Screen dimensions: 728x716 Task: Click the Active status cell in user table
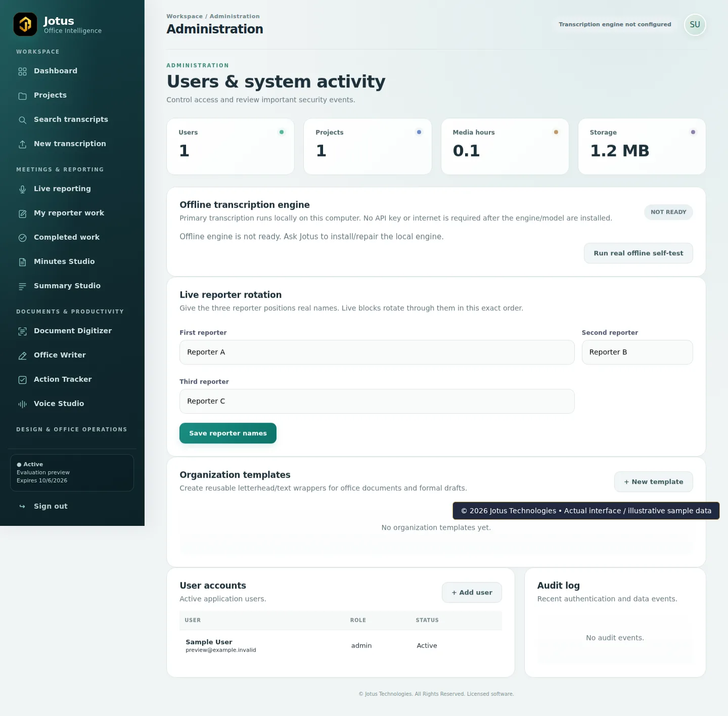[427, 646]
